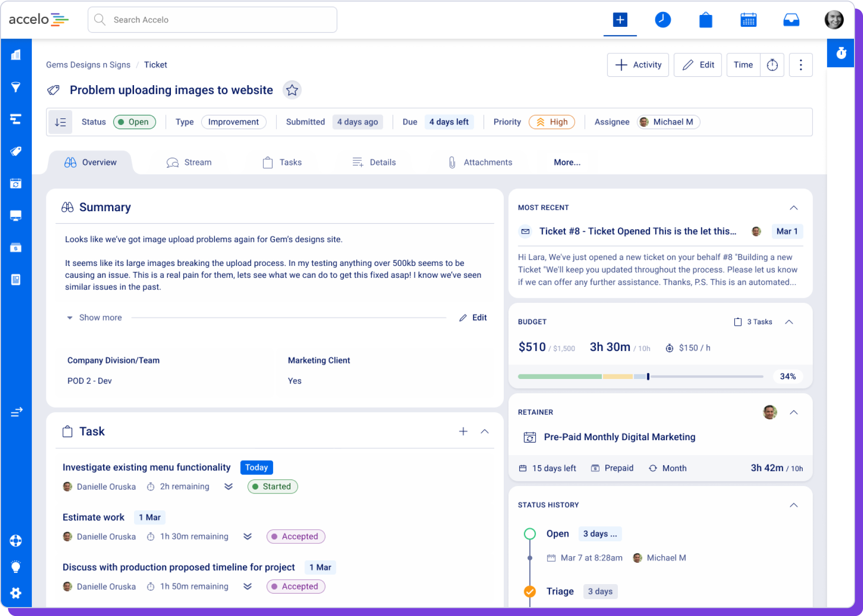Screen dimensions: 863x616
Task: Edit the Summary text
Action: click(x=473, y=318)
